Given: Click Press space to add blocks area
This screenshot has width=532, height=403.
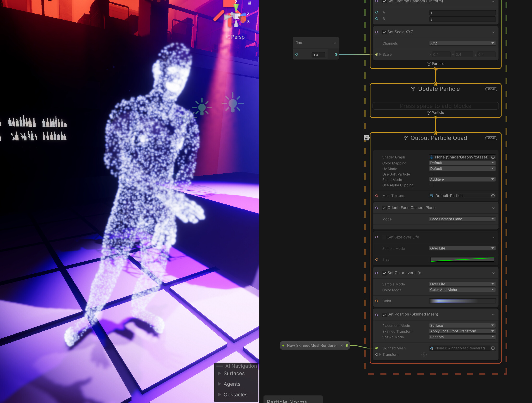Looking at the screenshot, I should 435,106.
